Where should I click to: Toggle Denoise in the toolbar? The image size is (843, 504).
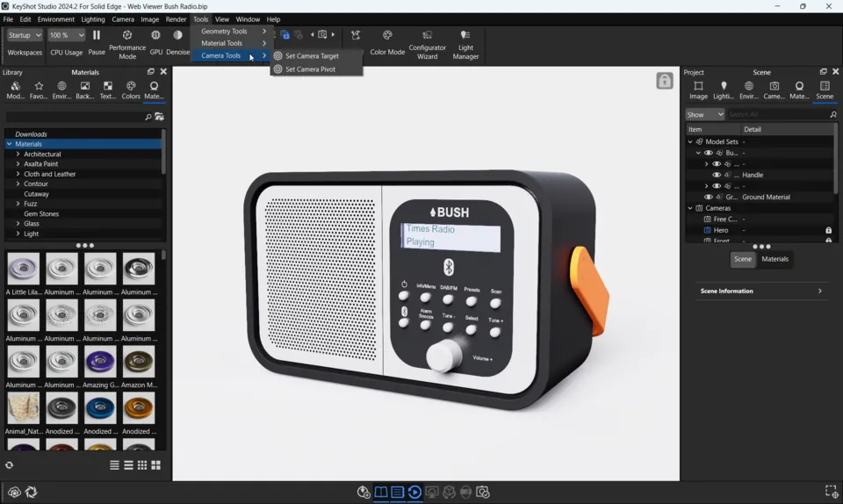tap(177, 35)
